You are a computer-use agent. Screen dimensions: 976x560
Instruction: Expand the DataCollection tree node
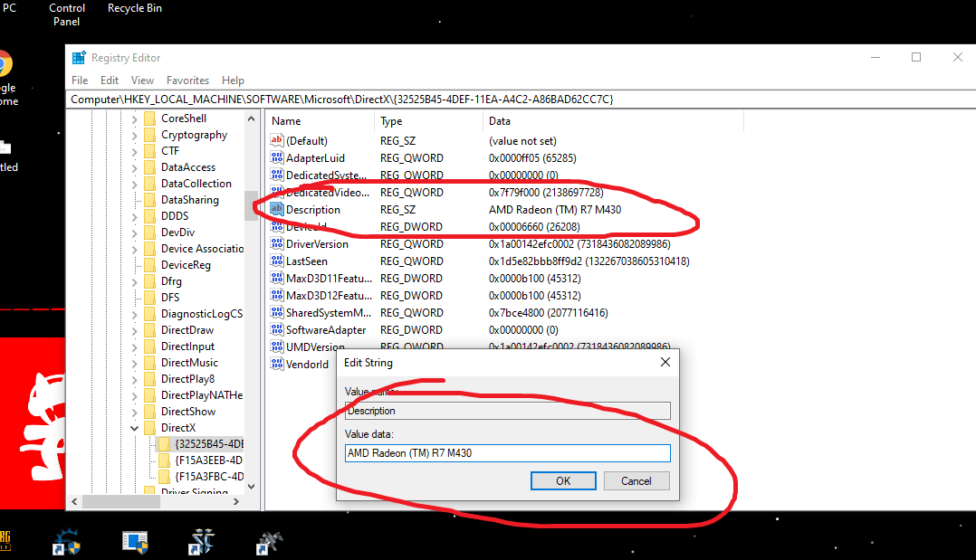point(134,184)
